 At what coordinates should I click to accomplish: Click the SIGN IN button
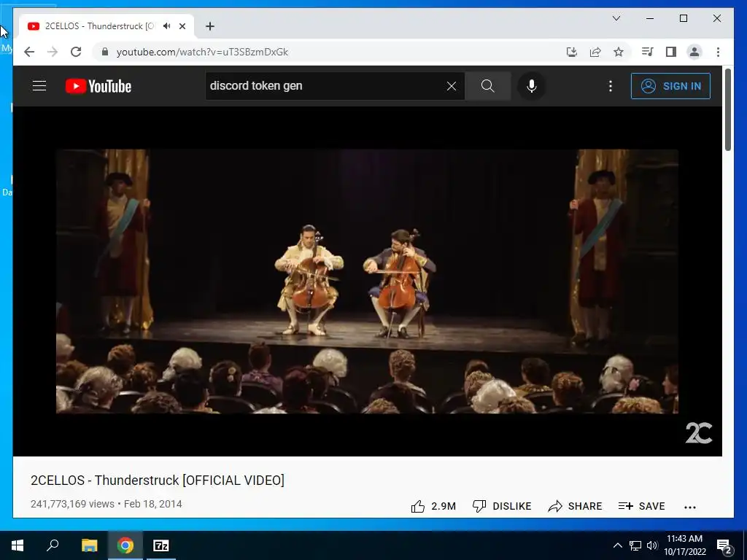pos(670,86)
